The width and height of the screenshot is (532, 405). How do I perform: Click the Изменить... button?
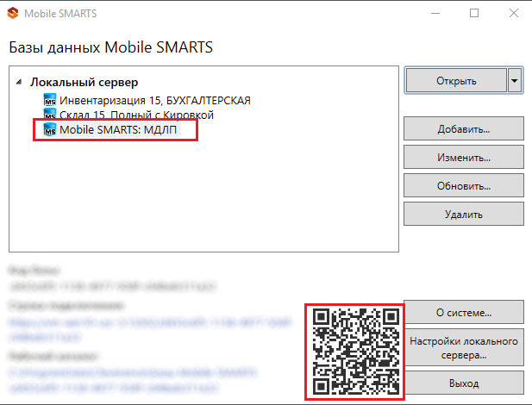tap(464, 158)
